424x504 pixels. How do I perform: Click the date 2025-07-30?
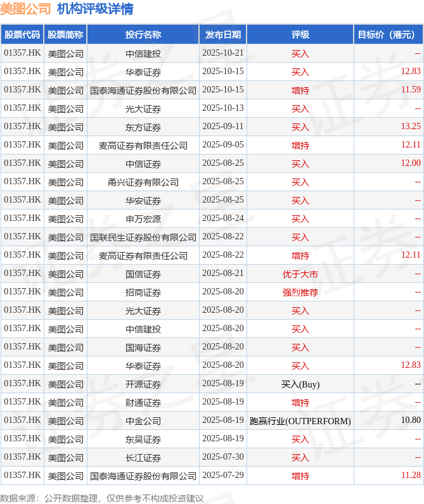223,456
